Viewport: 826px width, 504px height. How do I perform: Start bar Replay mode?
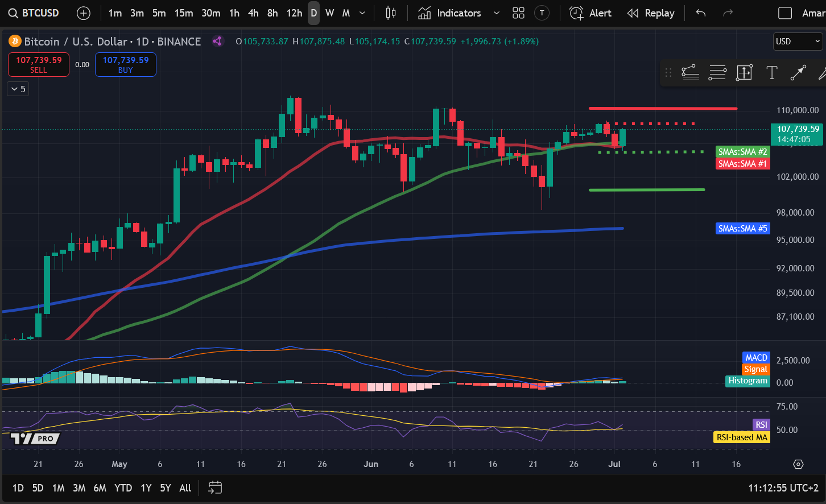click(x=650, y=13)
